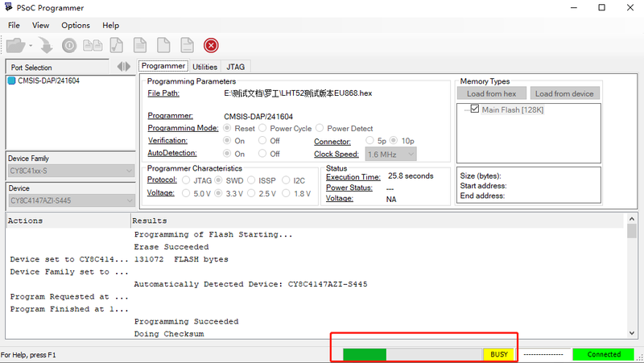Click the 'Erase Succeeded' log line

point(171,247)
